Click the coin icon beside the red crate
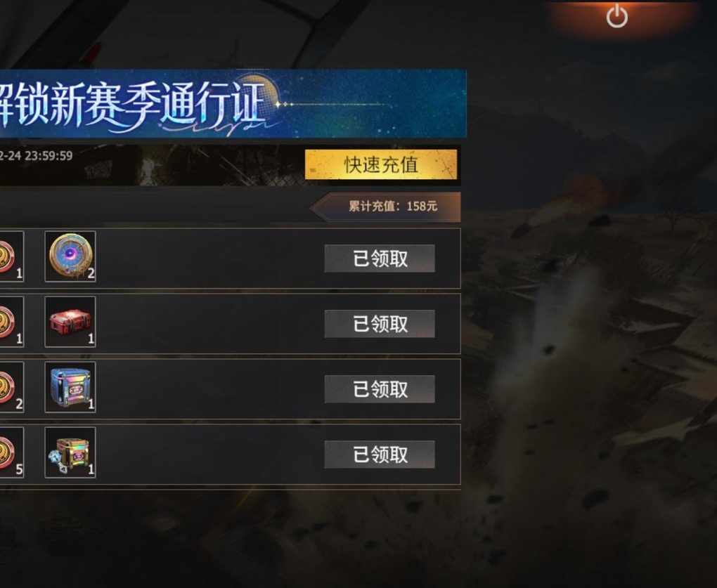The width and height of the screenshot is (717, 588). click(x=11, y=322)
